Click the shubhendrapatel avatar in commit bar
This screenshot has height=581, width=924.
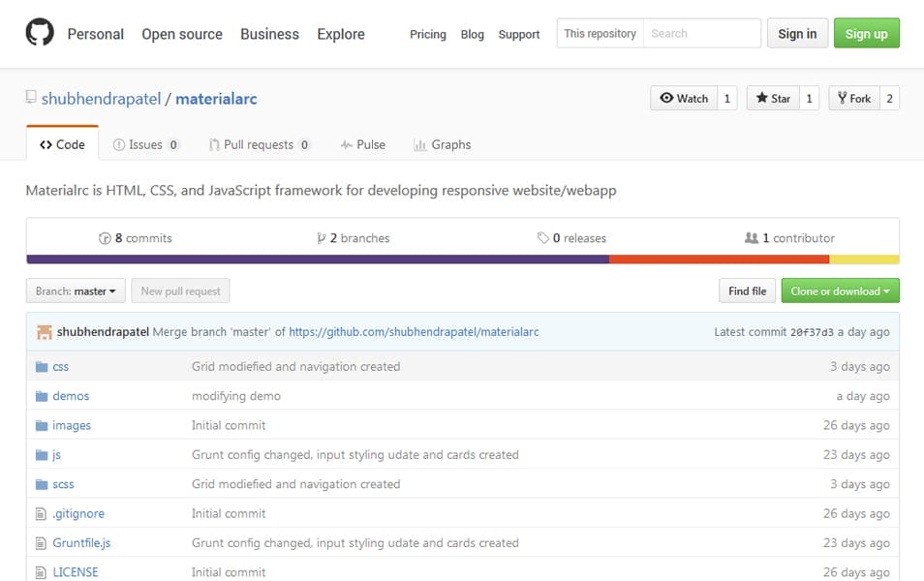(x=45, y=332)
